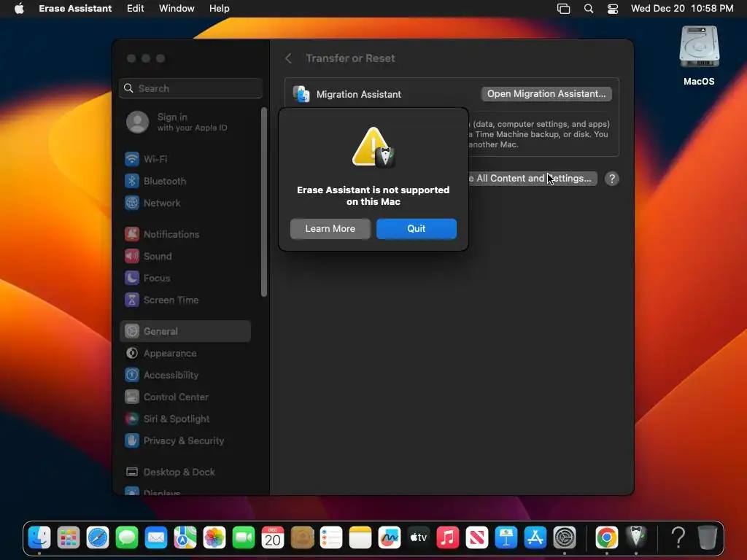Open Reminders from the Dock
The width and height of the screenshot is (747, 560).
(x=331, y=538)
